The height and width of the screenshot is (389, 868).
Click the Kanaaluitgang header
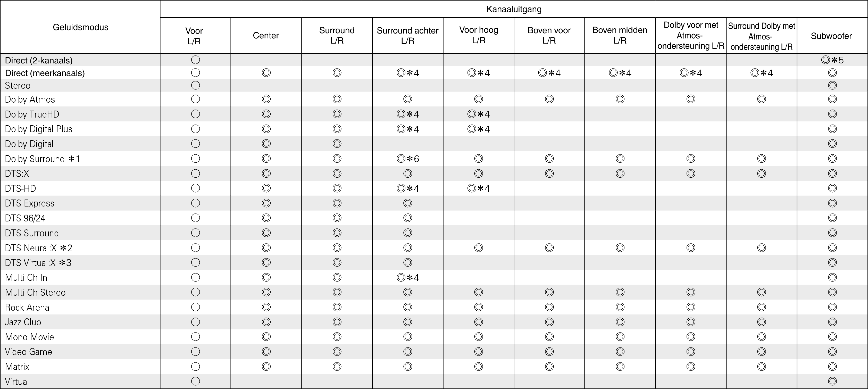point(514,9)
